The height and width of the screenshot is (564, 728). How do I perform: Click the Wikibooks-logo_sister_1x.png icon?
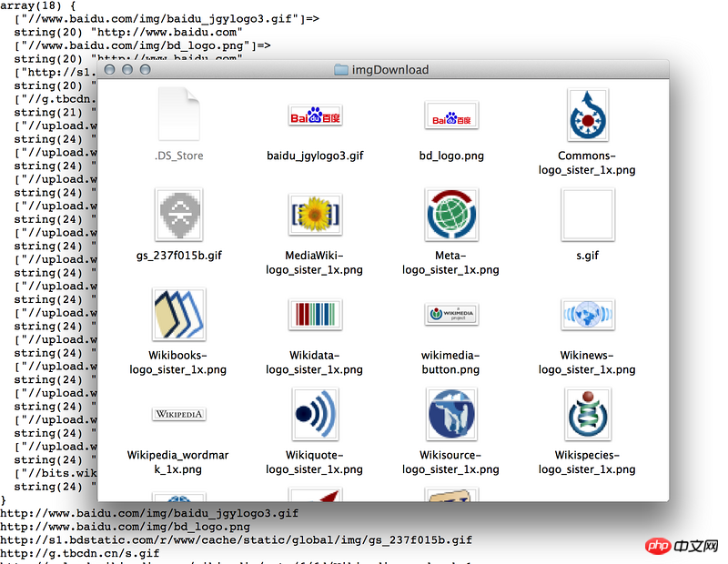178,315
